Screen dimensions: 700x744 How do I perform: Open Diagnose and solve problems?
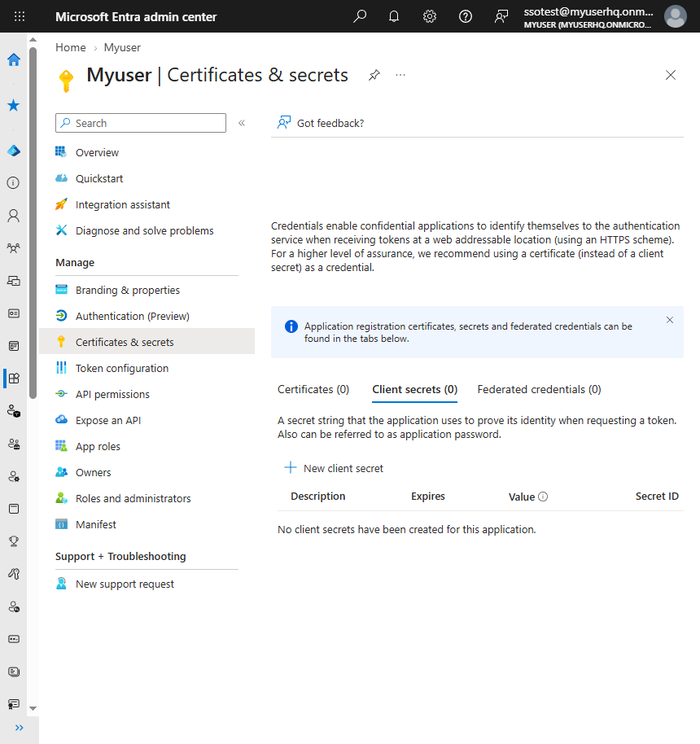pos(147,230)
